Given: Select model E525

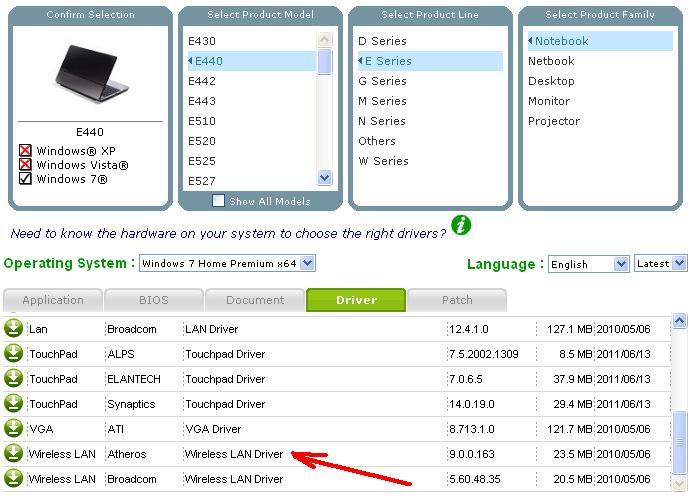Looking at the screenshot, I should click(202, 161).
